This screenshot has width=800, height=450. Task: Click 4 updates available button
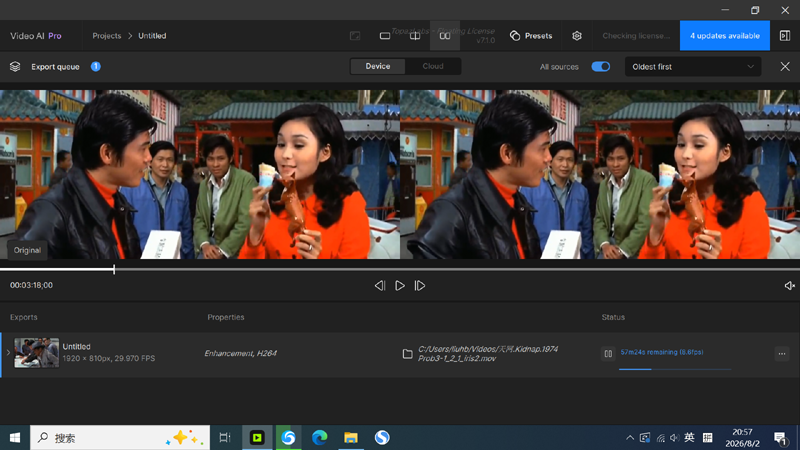[x=724, y=36]
